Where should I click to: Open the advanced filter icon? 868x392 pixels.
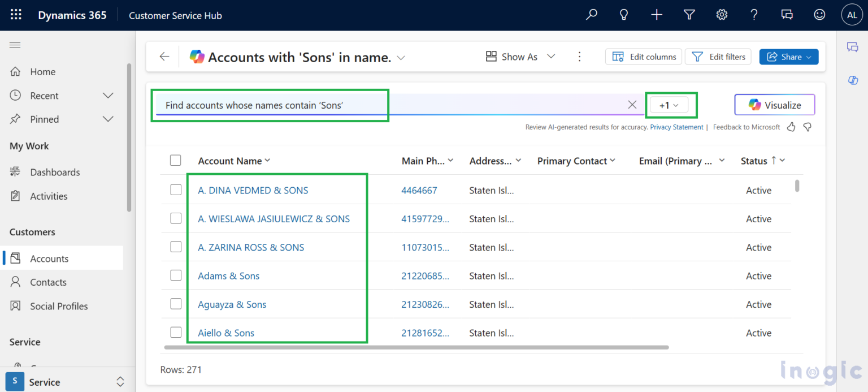coord(689,15)
